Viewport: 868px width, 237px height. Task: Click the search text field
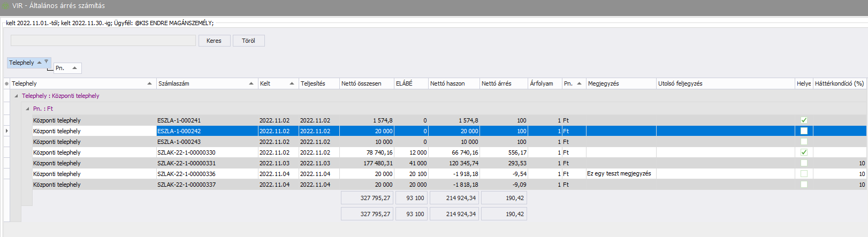click(103, 41)
